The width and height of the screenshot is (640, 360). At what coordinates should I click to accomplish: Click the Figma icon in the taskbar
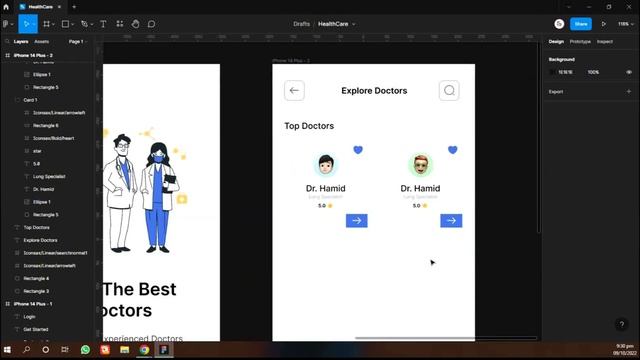(x=164, y=350)
